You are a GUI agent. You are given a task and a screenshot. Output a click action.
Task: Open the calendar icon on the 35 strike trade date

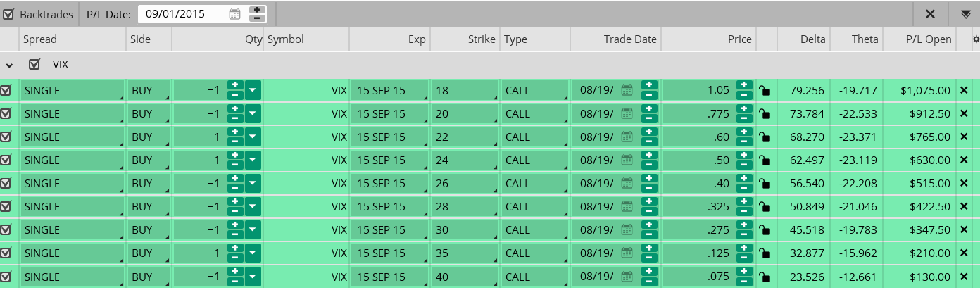(627, 253)
